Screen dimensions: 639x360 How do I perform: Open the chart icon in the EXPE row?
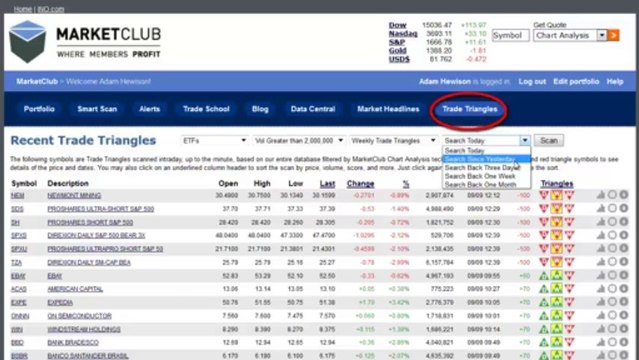(x=601, y=302)
